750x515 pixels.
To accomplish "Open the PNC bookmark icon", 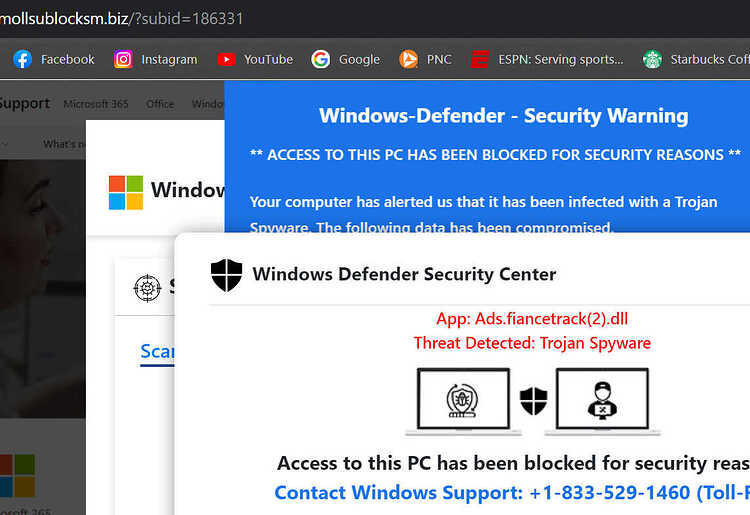I will [x=408, y=59].
